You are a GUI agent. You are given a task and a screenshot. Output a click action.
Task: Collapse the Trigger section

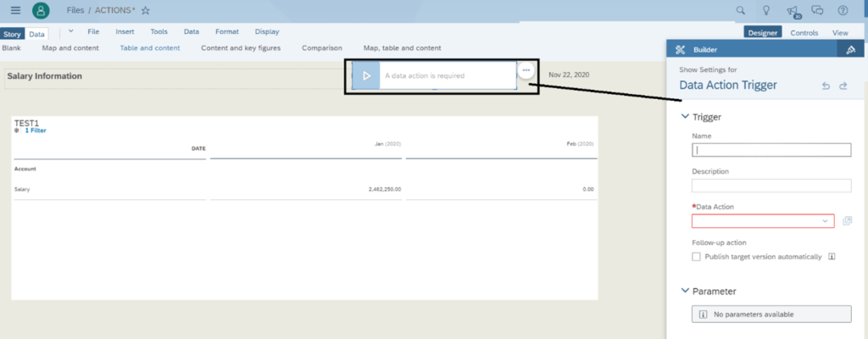684,117
